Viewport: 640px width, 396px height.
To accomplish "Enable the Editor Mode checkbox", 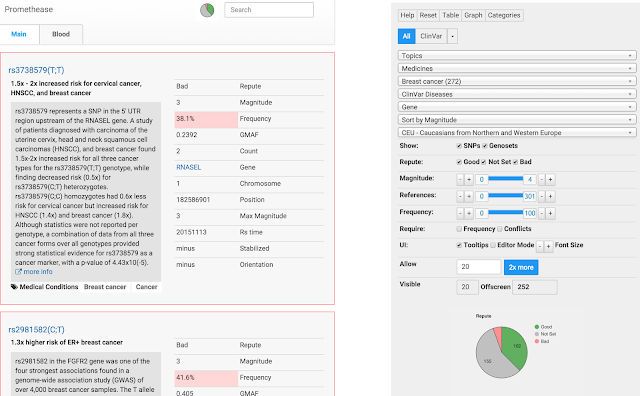I will (x=493, y=245).
